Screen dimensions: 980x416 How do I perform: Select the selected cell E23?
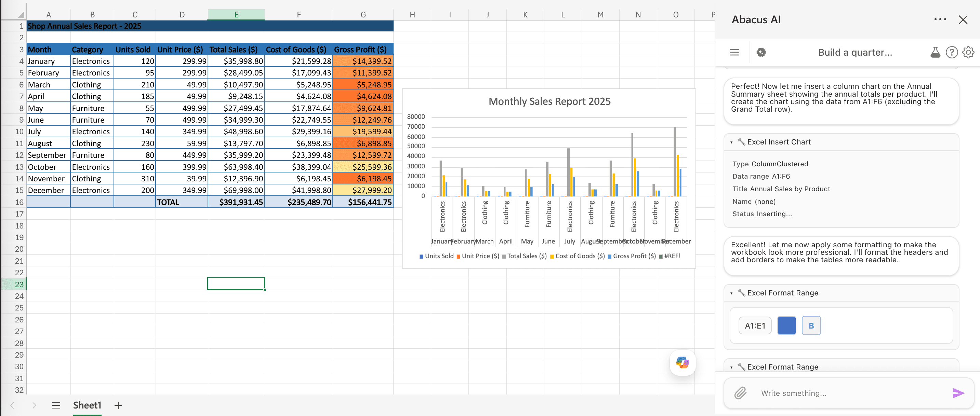pyautogui.click(x=236, y=284)
